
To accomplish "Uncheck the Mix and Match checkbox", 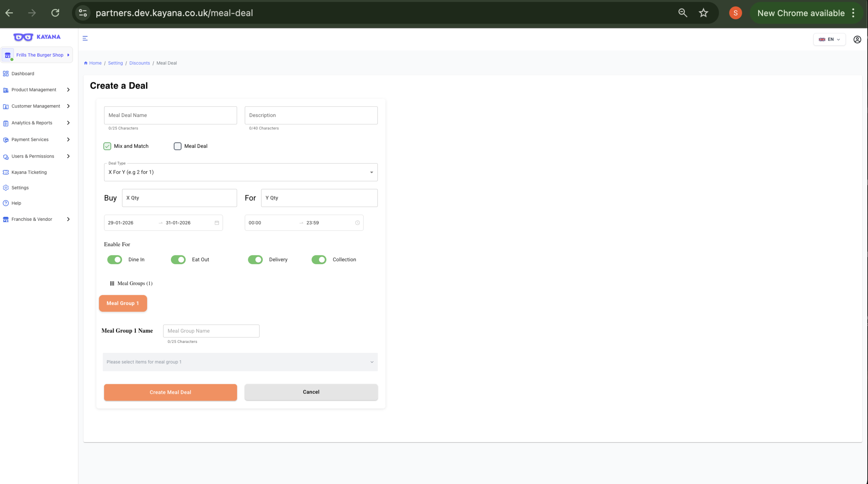I will coord(107,146).
